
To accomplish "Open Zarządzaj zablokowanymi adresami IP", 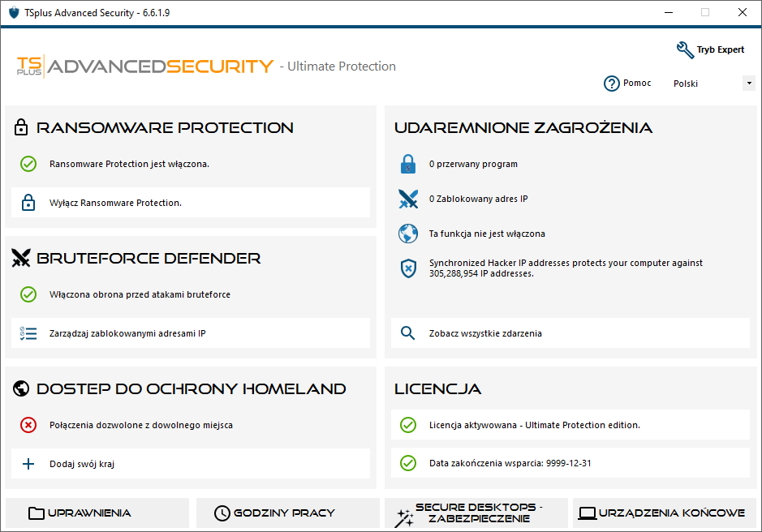I will 191,333.
